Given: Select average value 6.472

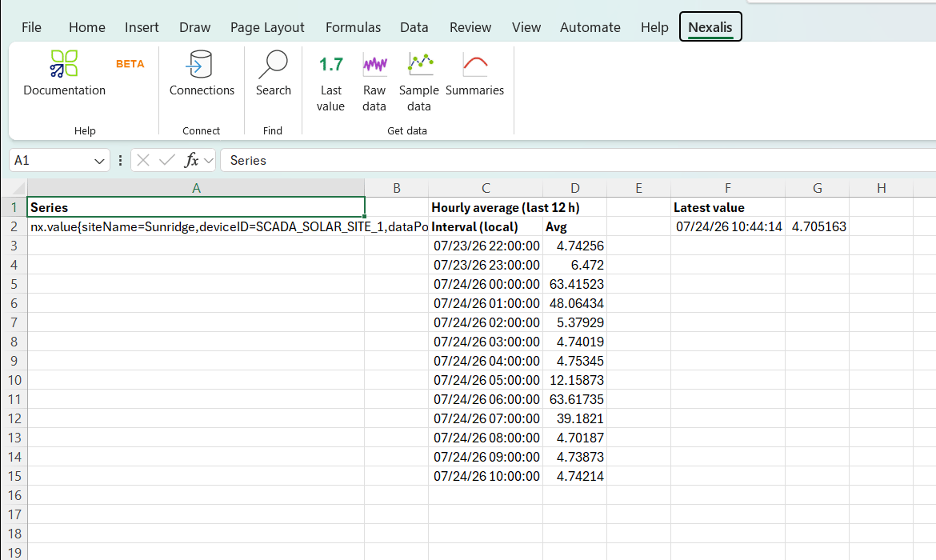Looking at the screenshot, I should point(575,265).
